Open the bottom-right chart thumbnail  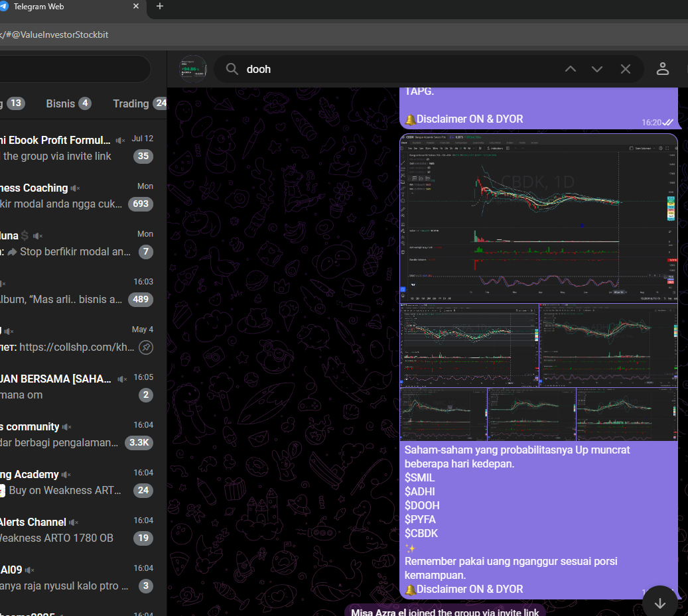tap(627, 414)
